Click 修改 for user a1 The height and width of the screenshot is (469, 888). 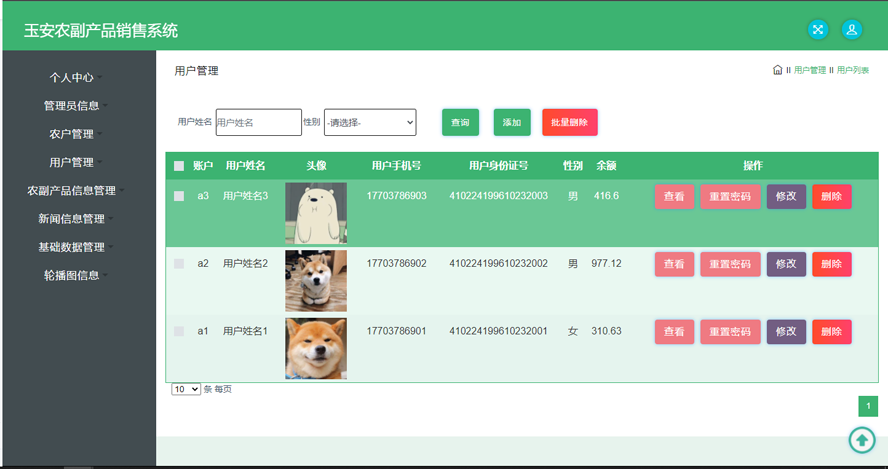click(787, 332)
